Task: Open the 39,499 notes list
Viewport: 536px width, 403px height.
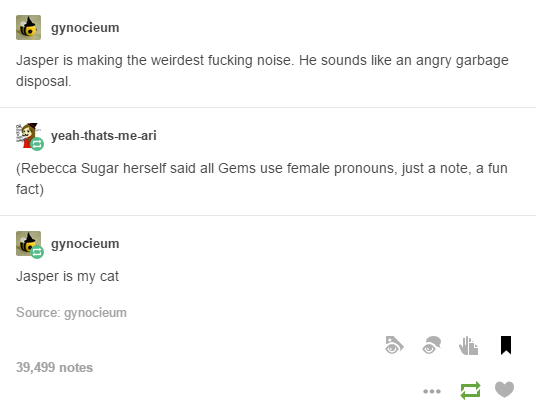Action: (x=54, y=367)
